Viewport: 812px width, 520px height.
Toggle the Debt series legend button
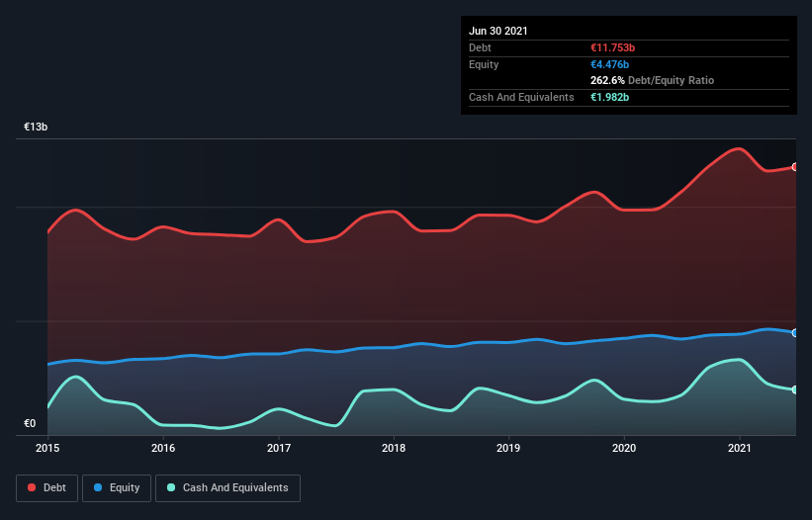47,488
